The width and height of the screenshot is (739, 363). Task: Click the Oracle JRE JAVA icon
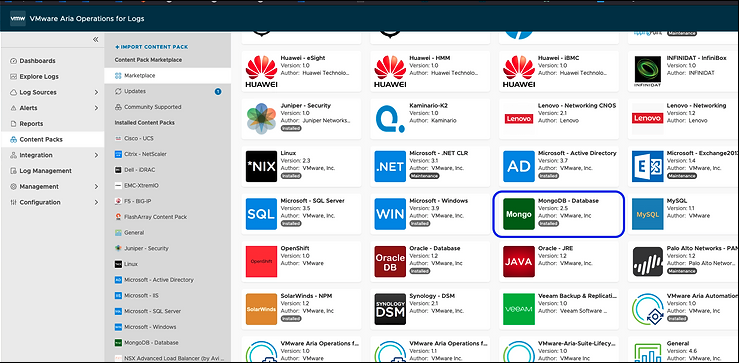519,262
